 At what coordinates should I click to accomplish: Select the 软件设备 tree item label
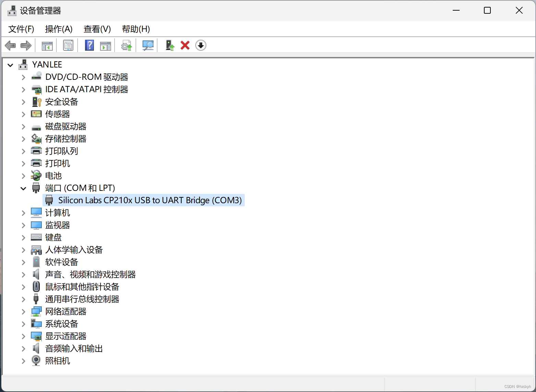click(x=62, y=262)
